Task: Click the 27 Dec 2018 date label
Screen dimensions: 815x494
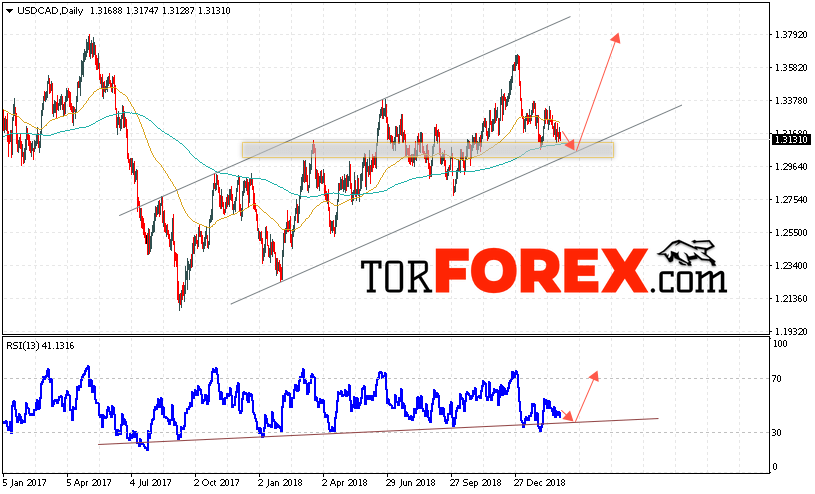Action: coord(540,483)
